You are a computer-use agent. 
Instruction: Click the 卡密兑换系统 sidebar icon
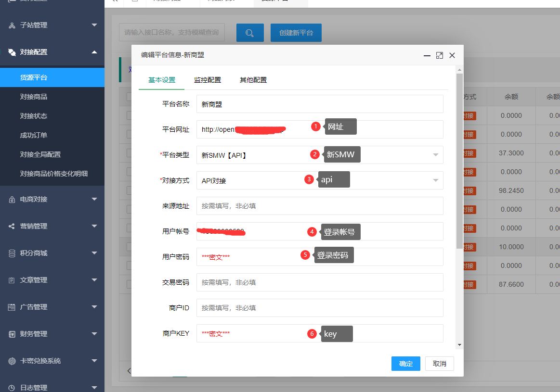(12, 361)
